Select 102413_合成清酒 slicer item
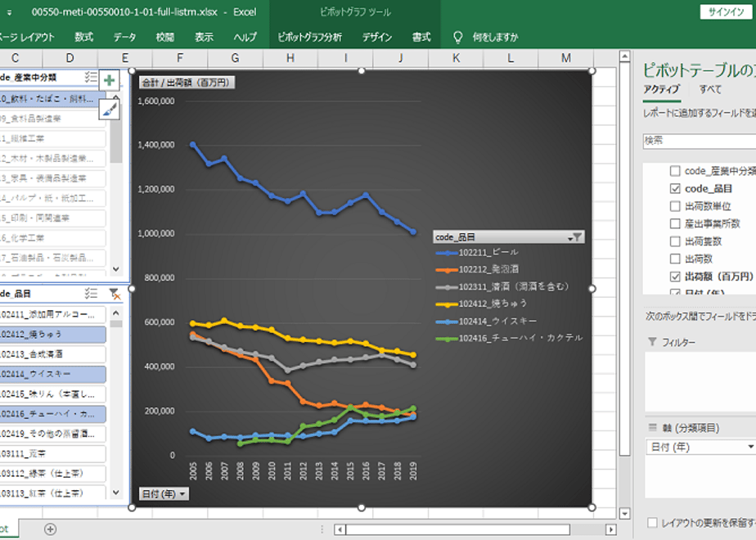Image resolution: width=756 pixels, height=540 pixels. pyautogui.click(x=52, y=354)
